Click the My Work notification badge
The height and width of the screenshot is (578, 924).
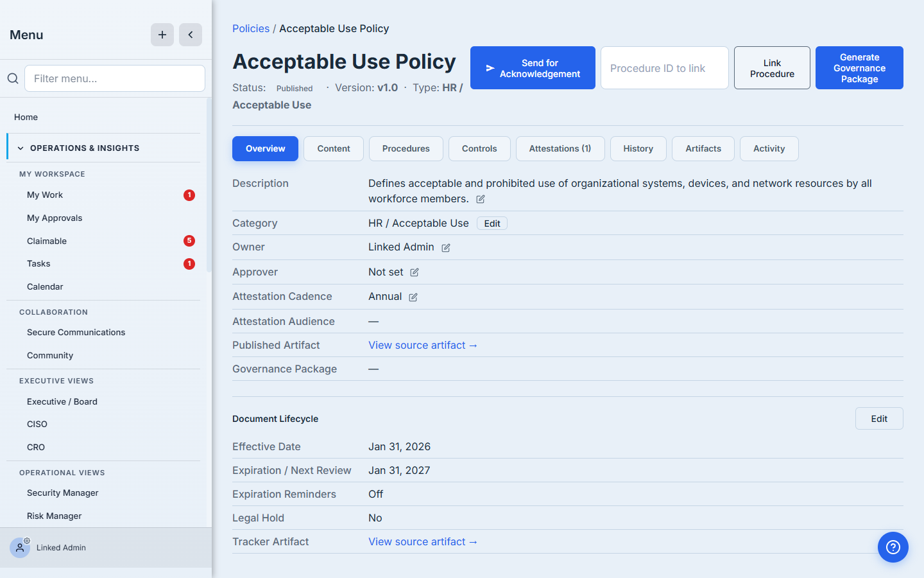coord(189,195)
